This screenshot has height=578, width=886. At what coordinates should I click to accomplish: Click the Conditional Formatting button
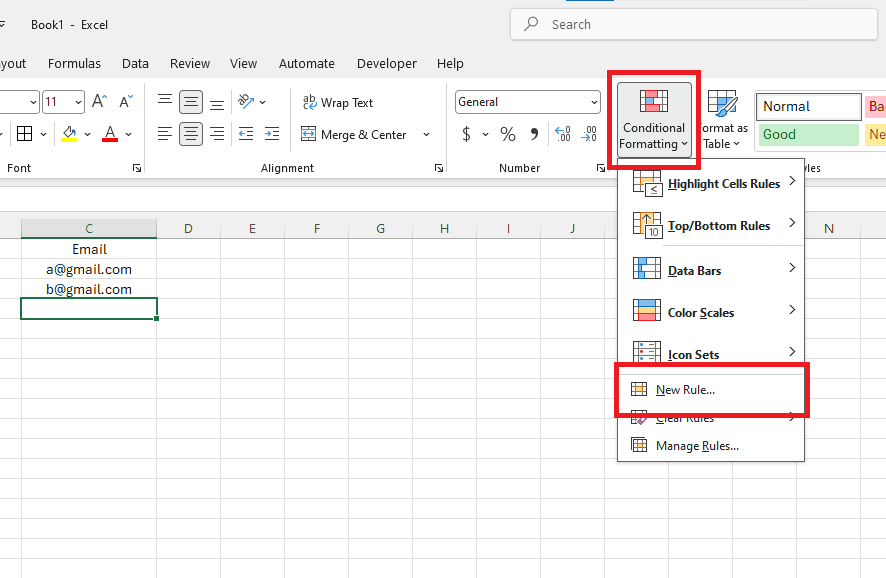(x=654, y=120)
